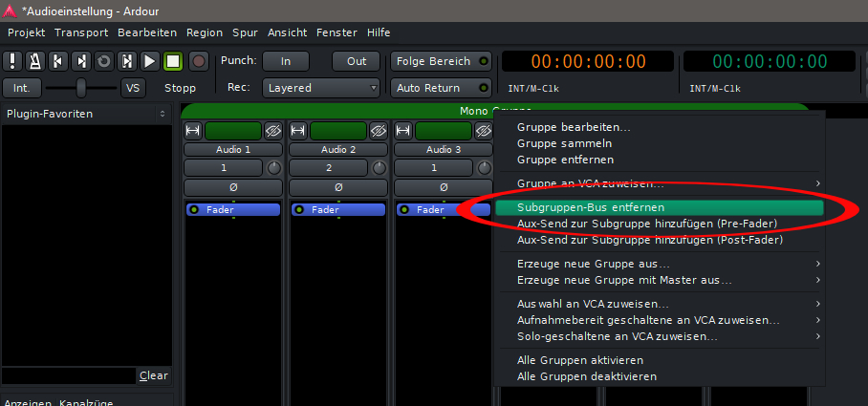Start playback with Play button
868x406 pixels.
click(149, 61)
